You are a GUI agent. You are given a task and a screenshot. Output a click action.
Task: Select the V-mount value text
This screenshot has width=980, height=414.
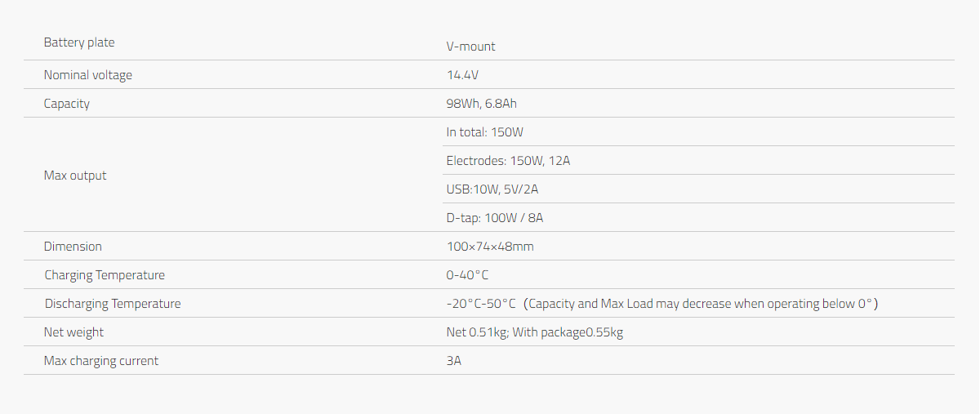point(470,47)
